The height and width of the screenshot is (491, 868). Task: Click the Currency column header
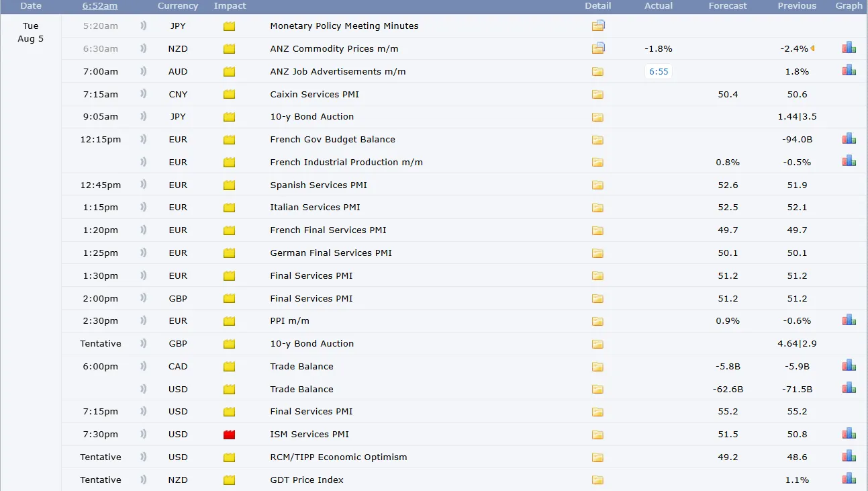point(178,6)
